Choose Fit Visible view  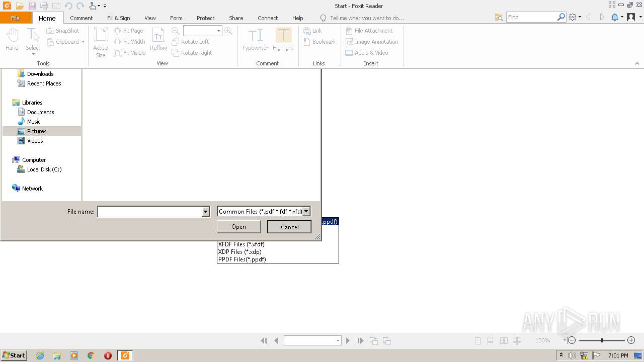[x=130, y=53]
